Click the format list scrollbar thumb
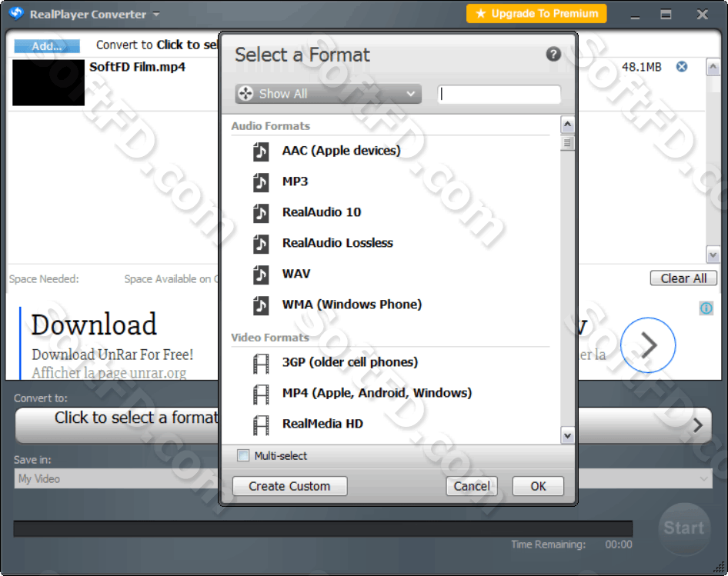Image resolution: width=728 pixels, height=576 pixels. pos(567,142)
